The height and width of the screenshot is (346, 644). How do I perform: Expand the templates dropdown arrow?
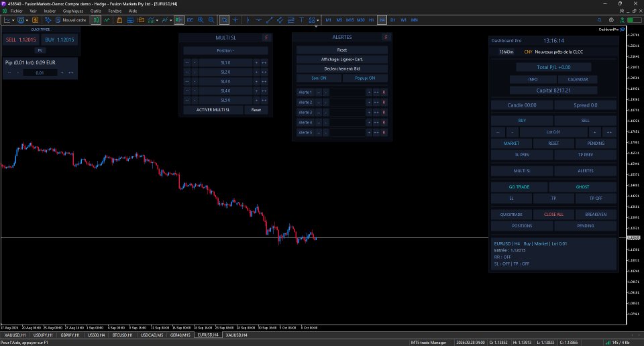coord(27,20)
